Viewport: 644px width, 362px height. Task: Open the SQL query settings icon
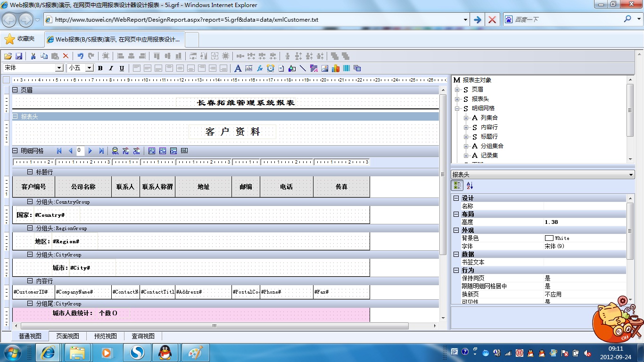click(x=115, y=151)
